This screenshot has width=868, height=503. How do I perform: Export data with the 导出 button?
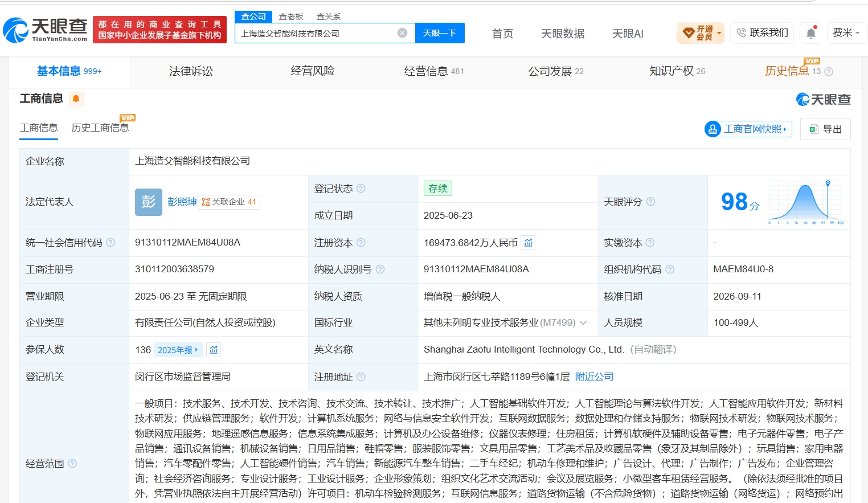point(825,129)
